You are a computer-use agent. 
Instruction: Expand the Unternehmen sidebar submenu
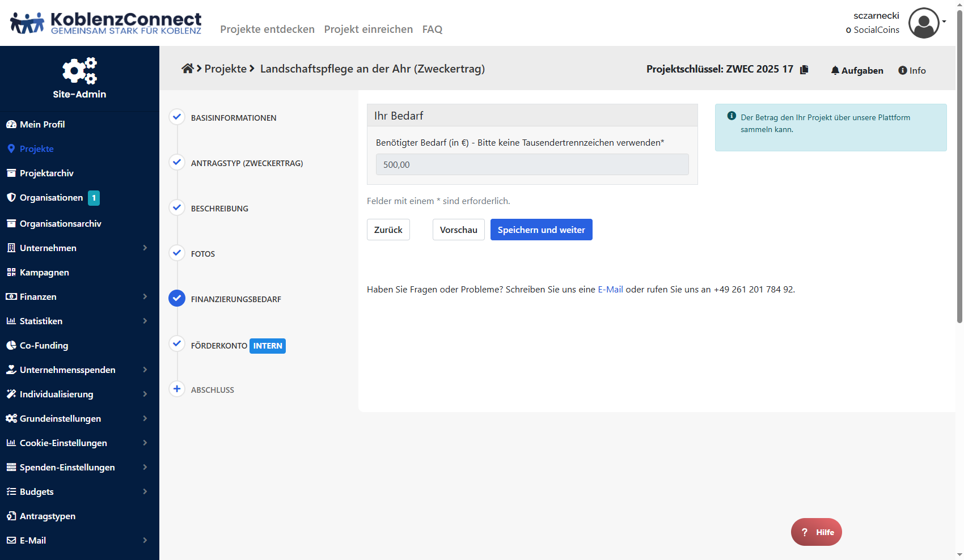click(x=145, y=248)
